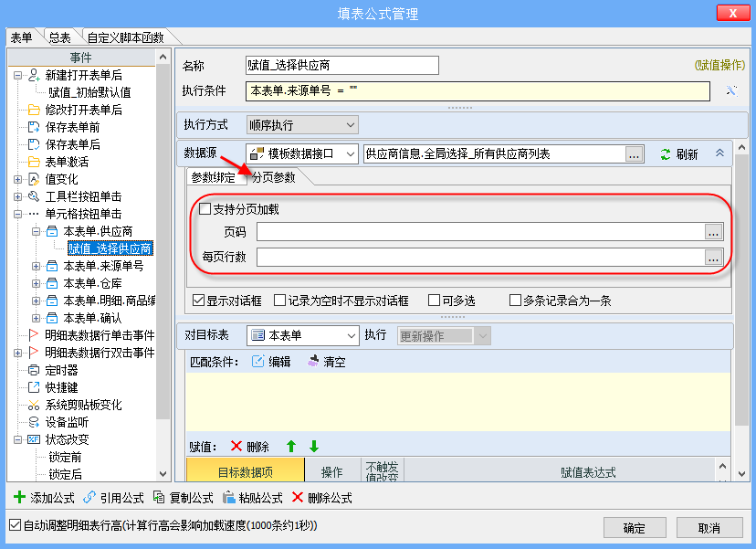Enable 支持分页加载 checkbox
Viewport: 756px width, 549px height.
click(x=205, y=209)
